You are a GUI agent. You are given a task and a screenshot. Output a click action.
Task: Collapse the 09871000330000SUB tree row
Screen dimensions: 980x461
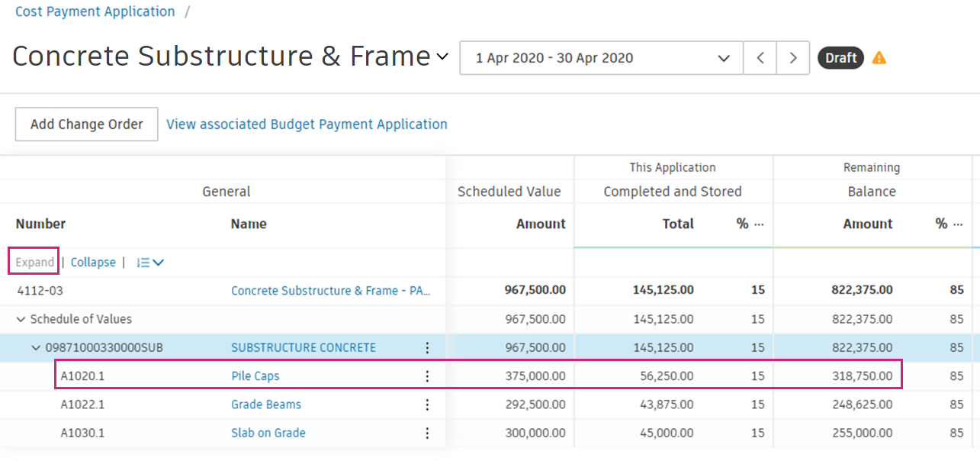36,348
